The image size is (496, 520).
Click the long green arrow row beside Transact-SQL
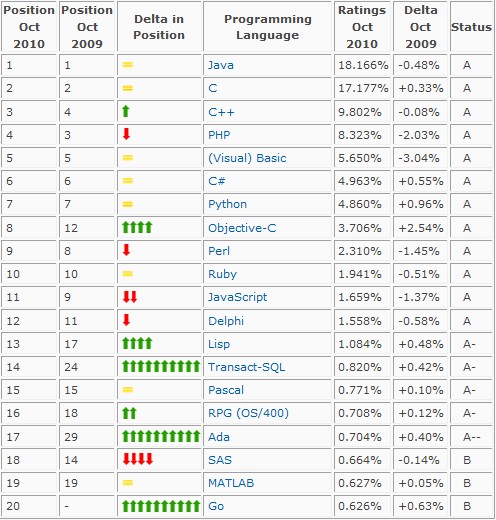coord(161,366)
